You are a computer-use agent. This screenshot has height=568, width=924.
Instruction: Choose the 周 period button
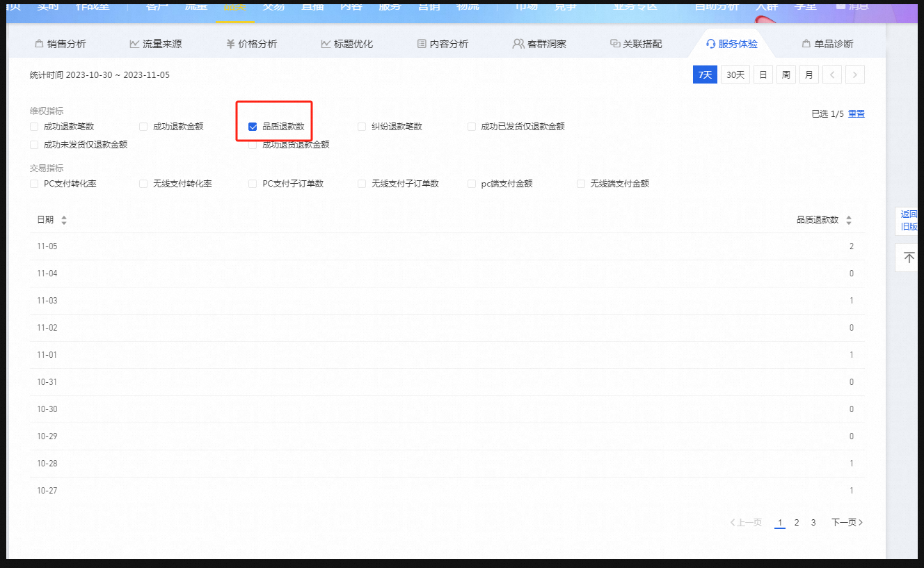click(786, 74)
